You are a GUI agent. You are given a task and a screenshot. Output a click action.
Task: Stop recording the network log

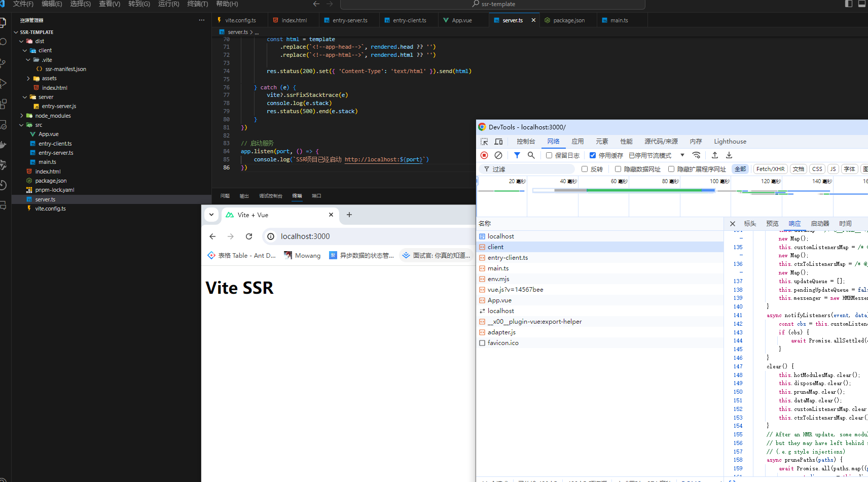(484, 155)
